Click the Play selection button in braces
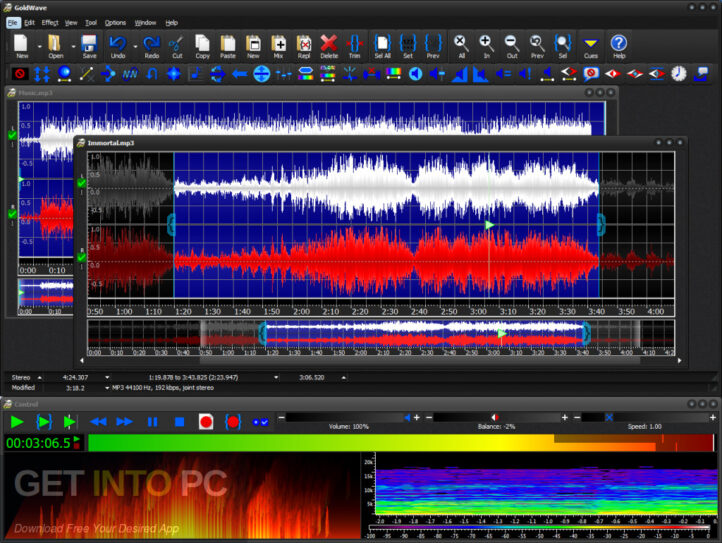The height and width of the screenshot is (543, 722). tap(44, 422)
